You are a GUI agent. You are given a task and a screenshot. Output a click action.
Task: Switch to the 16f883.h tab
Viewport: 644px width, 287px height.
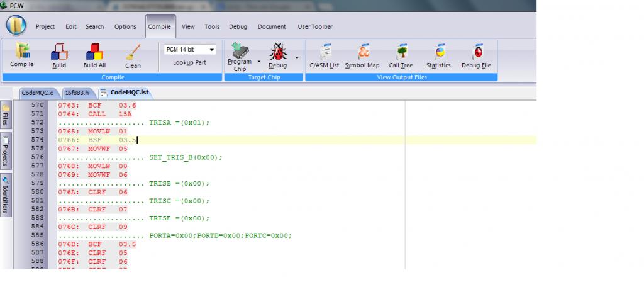point(76,93)
